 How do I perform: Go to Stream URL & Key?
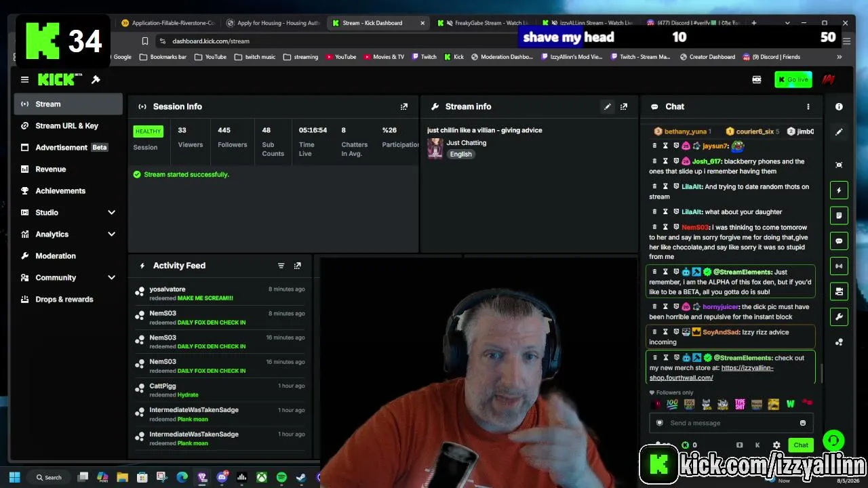[x=68, y=125]
